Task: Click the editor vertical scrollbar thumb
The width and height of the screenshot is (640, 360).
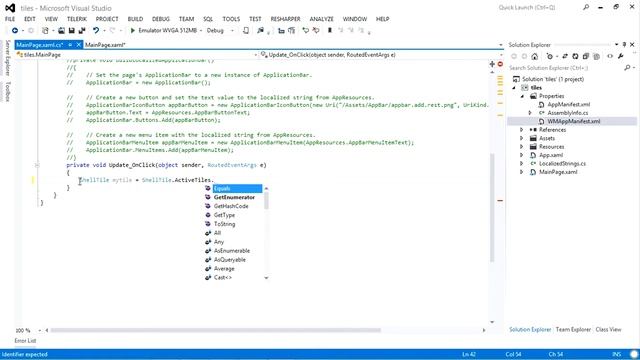Action: tap(492, 208)
